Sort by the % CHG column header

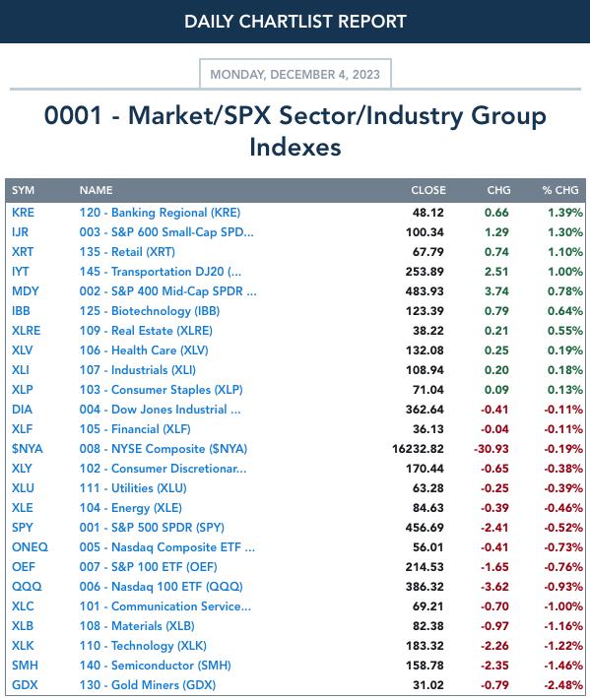coord(560,190)
